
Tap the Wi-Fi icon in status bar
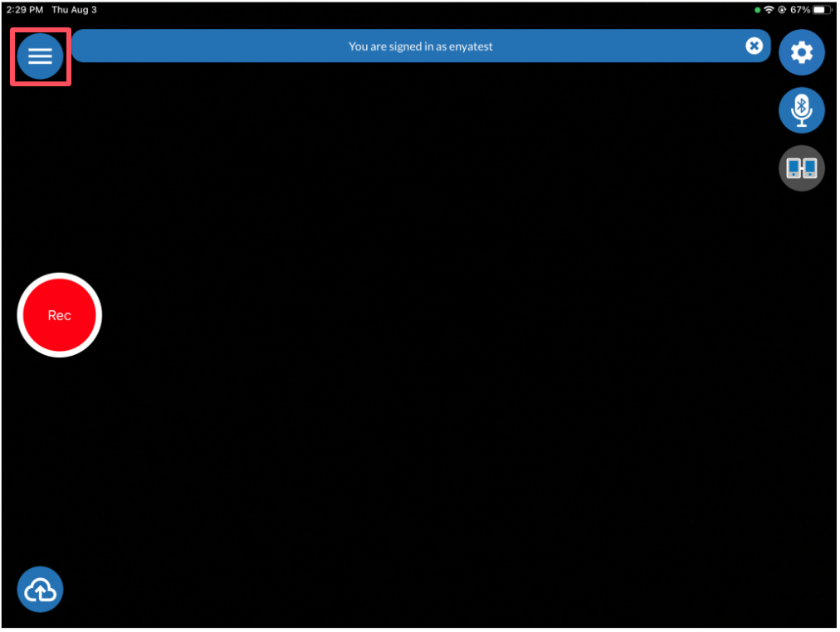[x=769, y=10]
